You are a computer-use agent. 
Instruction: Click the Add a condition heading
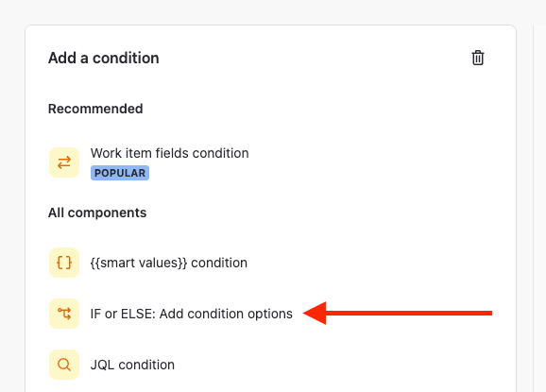pyautogui.click(x=103, y=59)
